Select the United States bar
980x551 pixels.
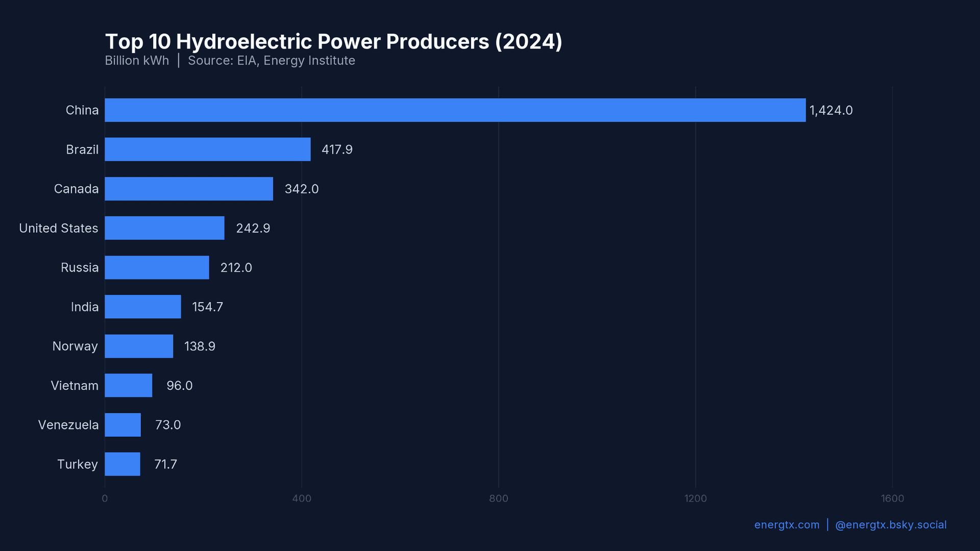point(163,228)
